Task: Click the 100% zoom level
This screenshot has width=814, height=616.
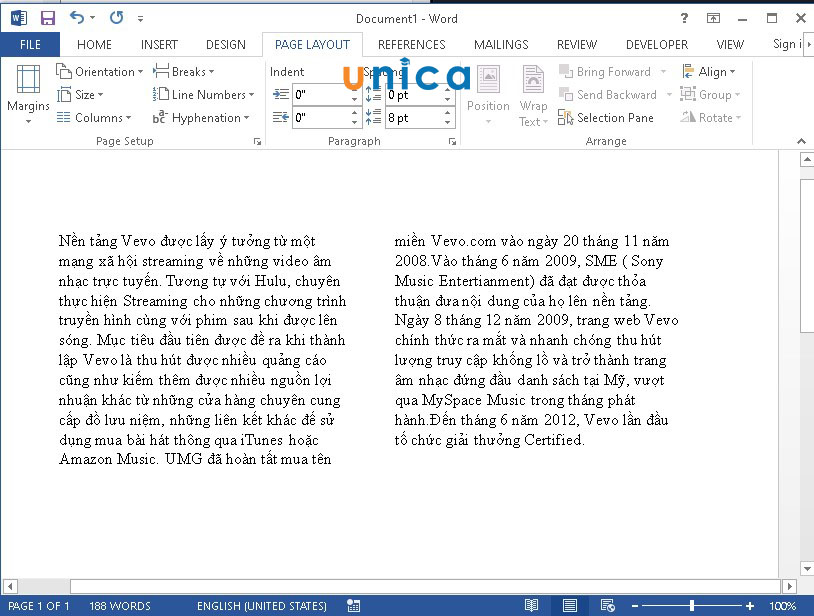Action: click(x=782, y=606)
